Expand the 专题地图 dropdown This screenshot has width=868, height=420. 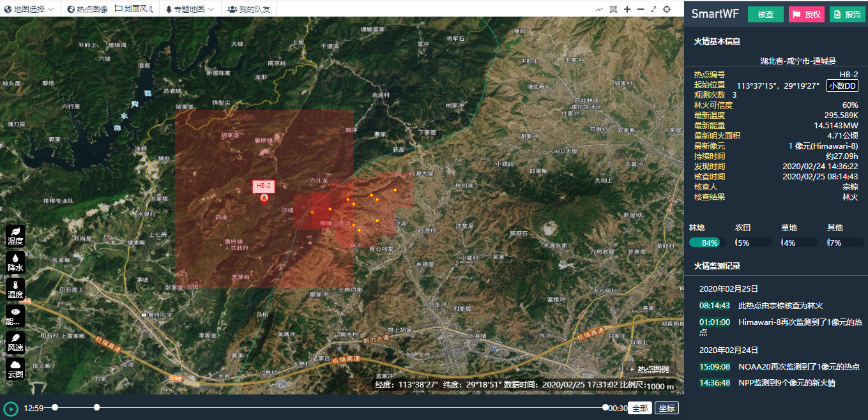click(190, 9)
